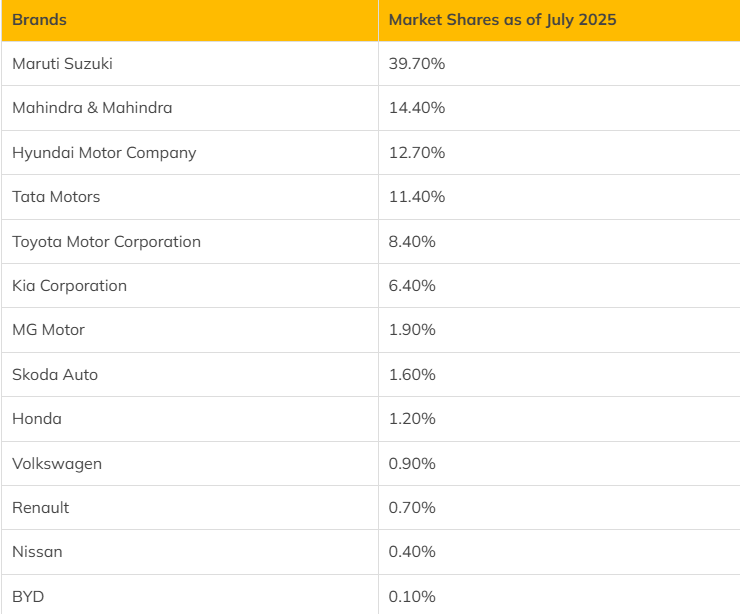Select the Hyundai Motor Company cell
This screenshot has height=614, width=740.
pos(104,153)
